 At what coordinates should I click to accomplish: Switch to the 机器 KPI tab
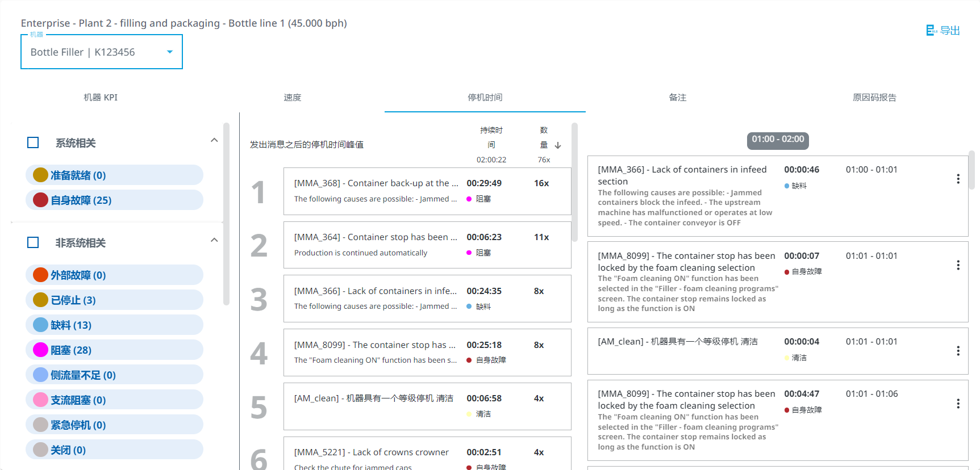101,98
